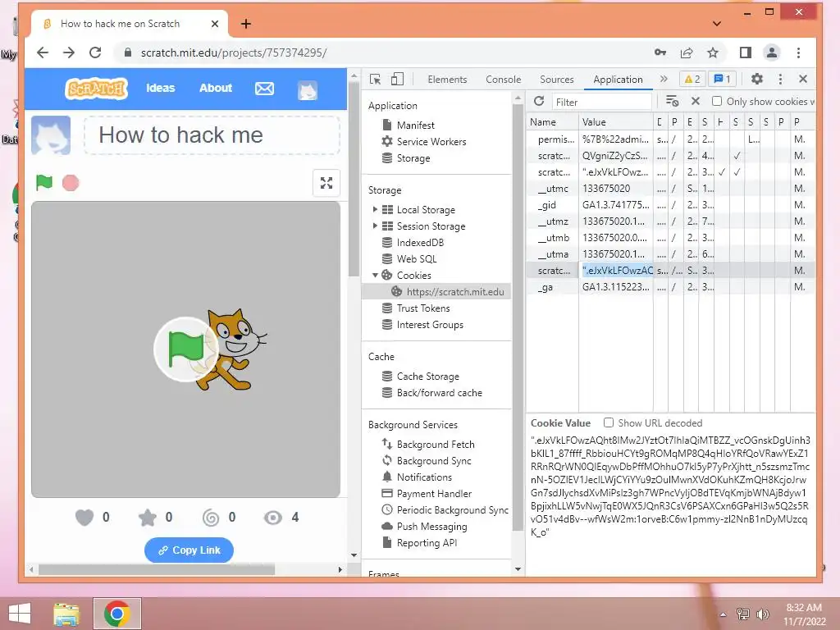Activate DevTools inspect element picker
Image resolution: width=840 pixels, height=630 pixels.
click(x=375, y=80)
